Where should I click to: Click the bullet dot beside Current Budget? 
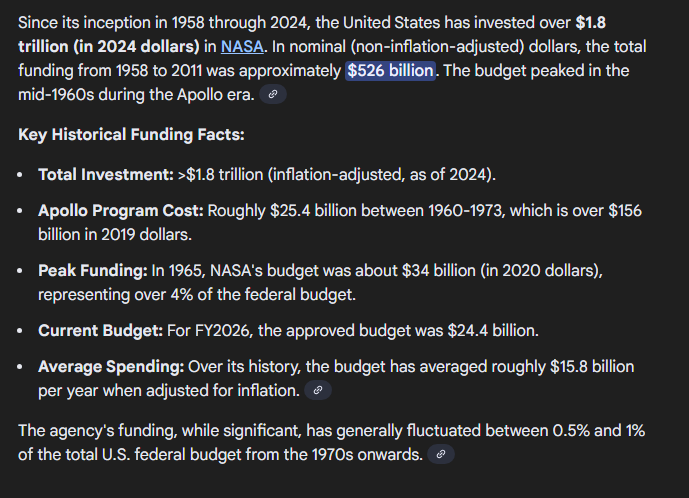pos(23,331)
